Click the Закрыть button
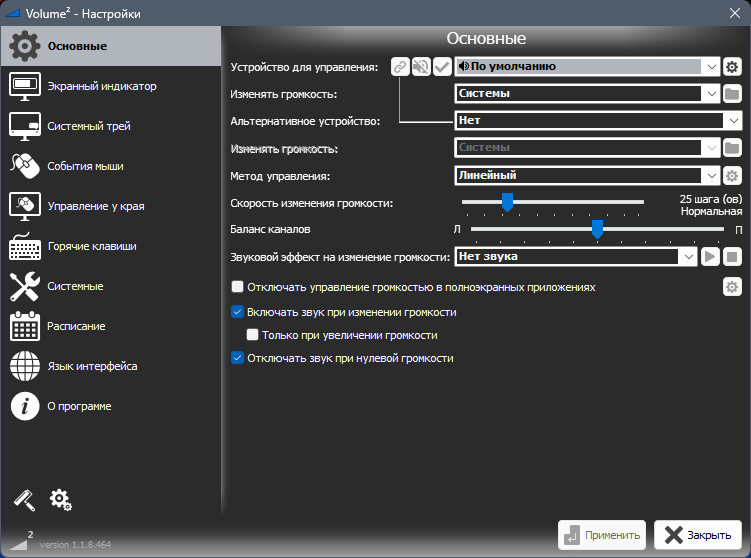This screenshot has width=751, height=558. point(698,535)
